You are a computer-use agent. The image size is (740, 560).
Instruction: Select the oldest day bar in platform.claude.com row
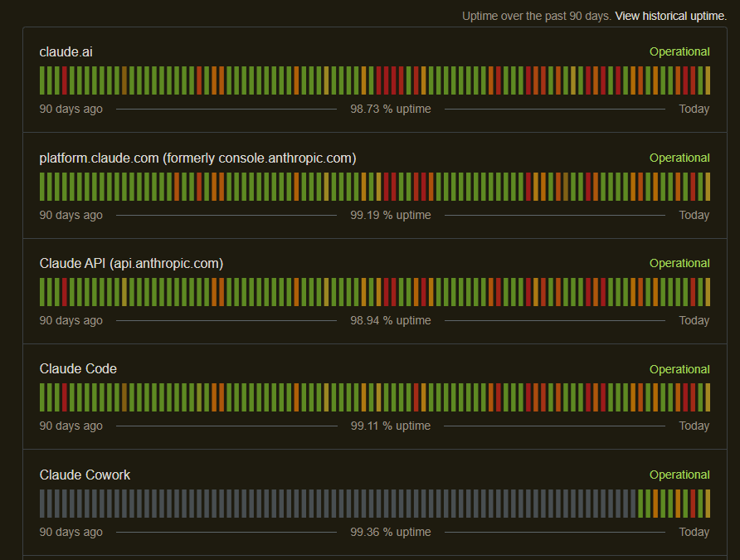[x=42, y=187]
